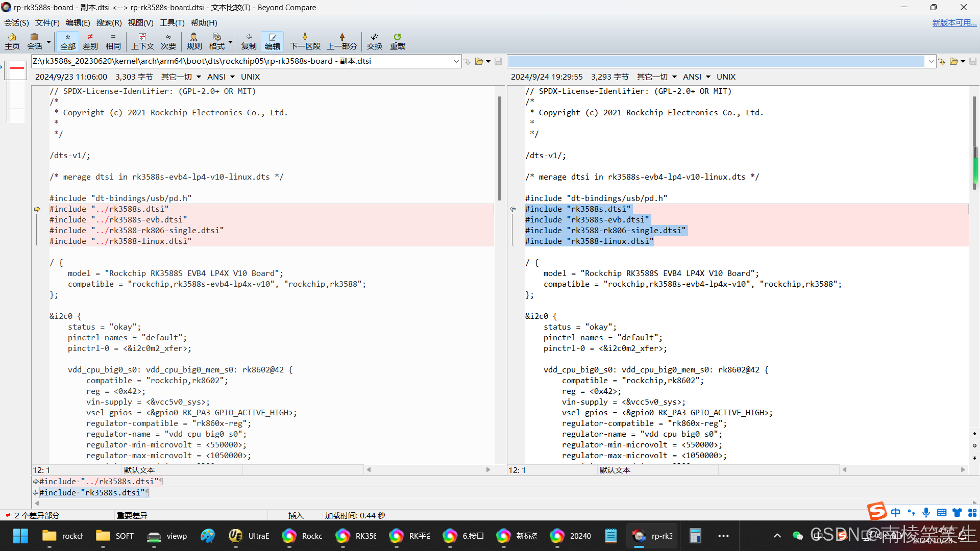Click the Context (上下文) toolbar icon
Viewport: 980px width, 551px height.
(x=142, y=41)
